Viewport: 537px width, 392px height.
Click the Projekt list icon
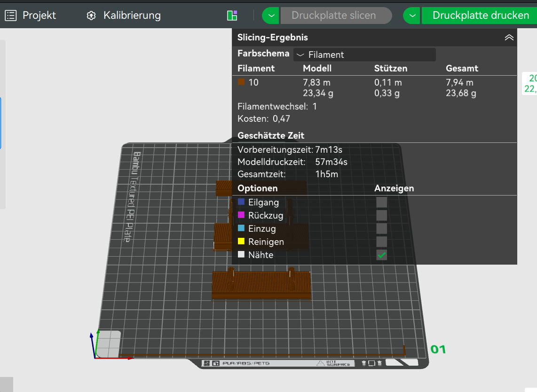11,16
